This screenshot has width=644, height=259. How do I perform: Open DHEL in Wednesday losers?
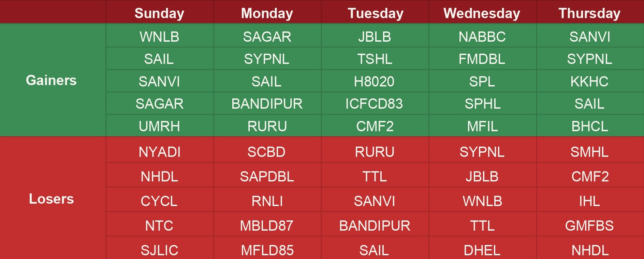click(x=482, y=250)
